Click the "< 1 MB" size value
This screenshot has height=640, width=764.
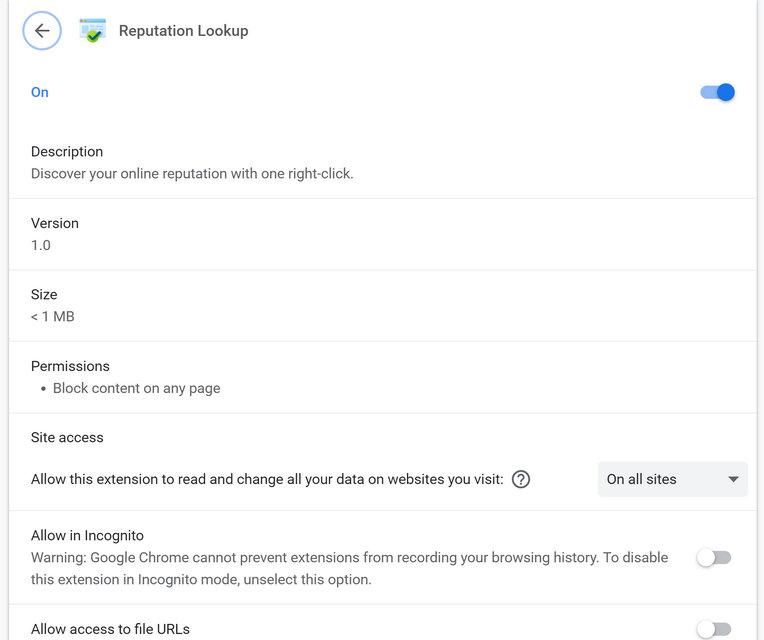[53, 317]
